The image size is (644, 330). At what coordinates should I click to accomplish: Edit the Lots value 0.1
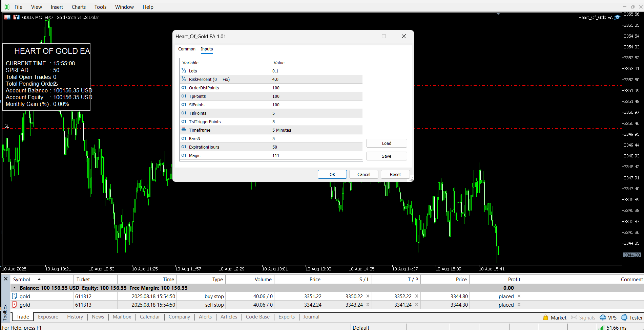pyautogui.click(x=317, y=71)
